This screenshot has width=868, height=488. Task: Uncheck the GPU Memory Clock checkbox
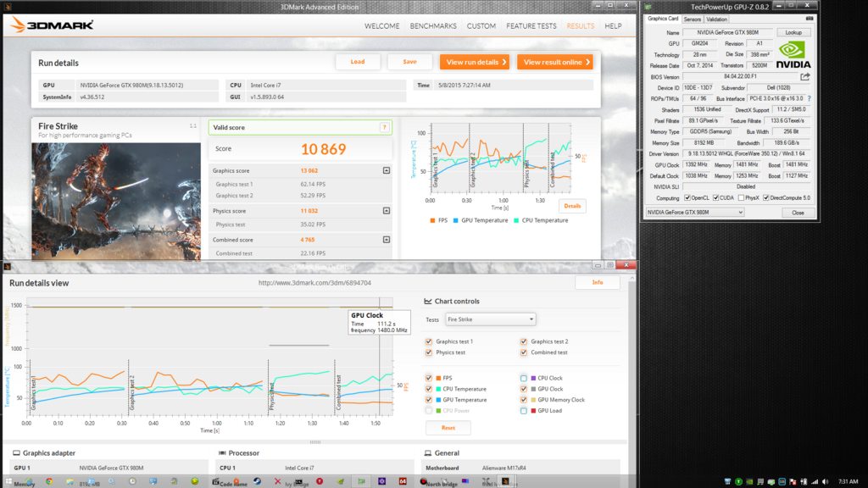pos(523,400)
